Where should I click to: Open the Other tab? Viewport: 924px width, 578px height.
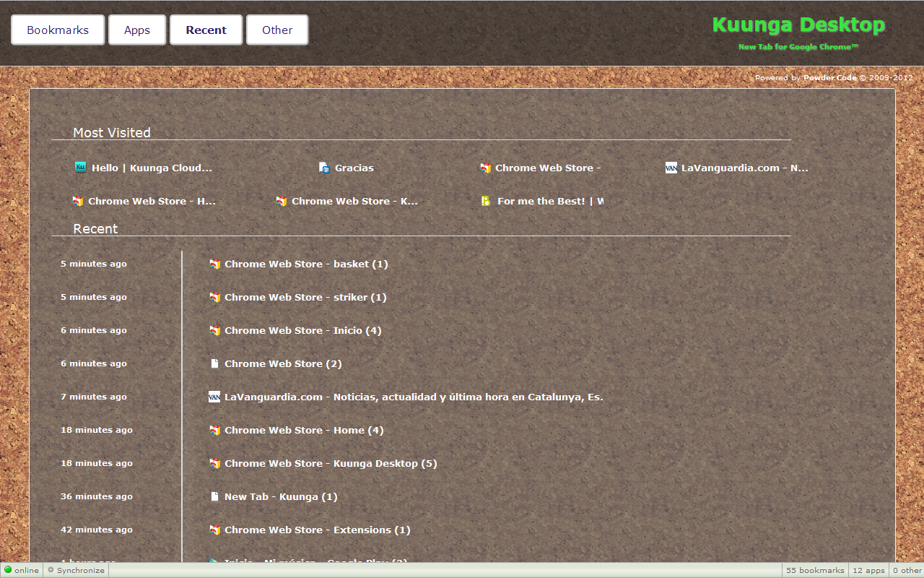point(277,30)
